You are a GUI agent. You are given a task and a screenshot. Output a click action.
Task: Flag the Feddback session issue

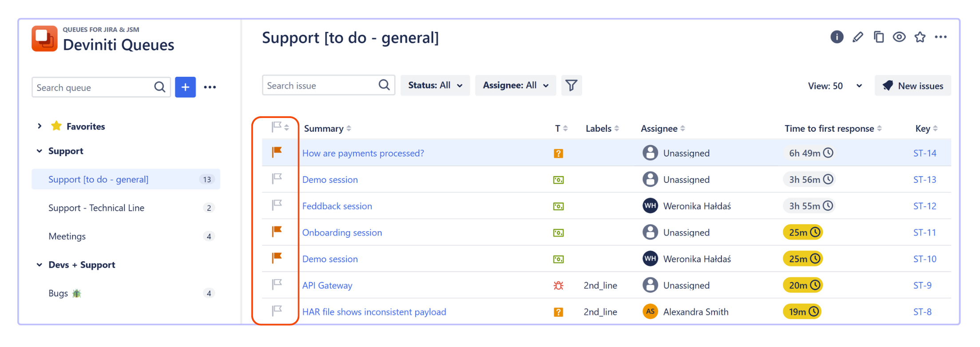tap(277, 205)
